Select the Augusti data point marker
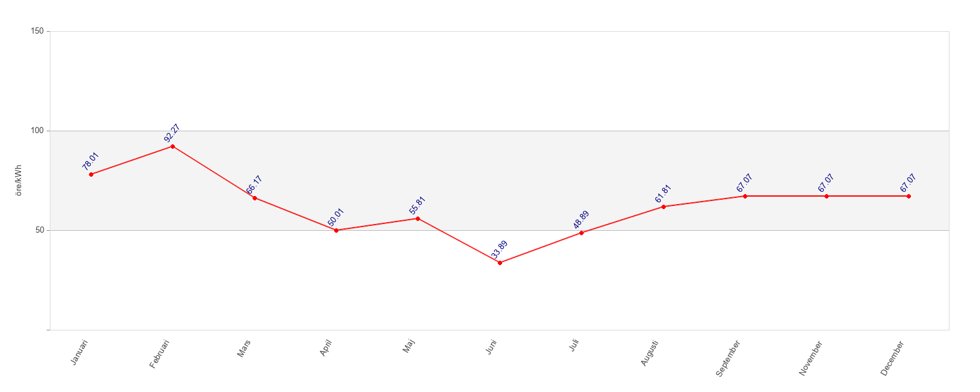Screen dimensions: 980x392 (x=663, y=207)
